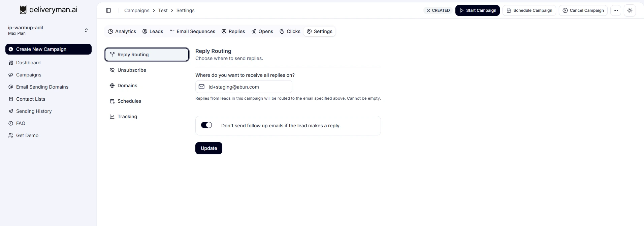Viewport: 644px width, 226px height.
Task: Open the three-dots more options menu
Action: 615,10
